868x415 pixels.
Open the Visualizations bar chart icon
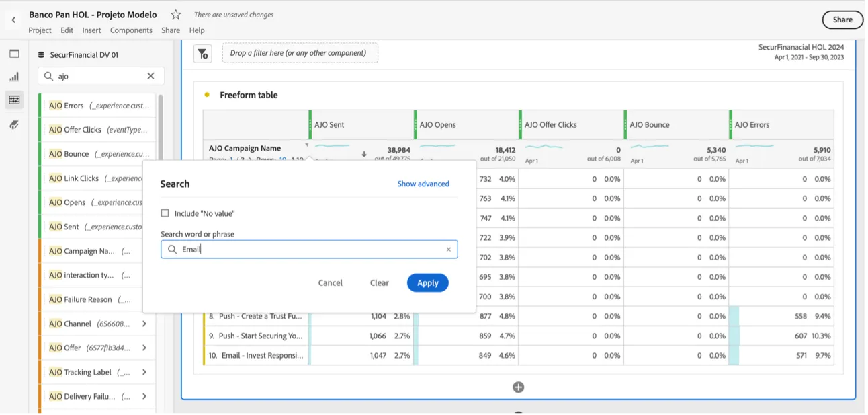(14, 77)
